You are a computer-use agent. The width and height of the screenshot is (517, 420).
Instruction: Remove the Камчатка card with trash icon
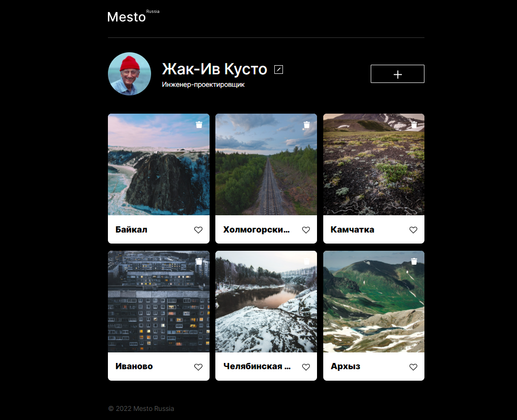(414, 125)
